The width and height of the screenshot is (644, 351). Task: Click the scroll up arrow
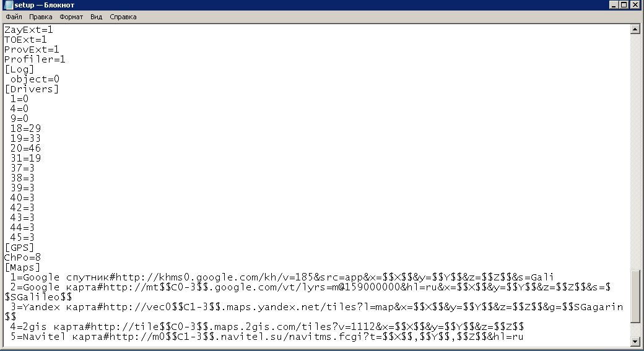(635, 29)
